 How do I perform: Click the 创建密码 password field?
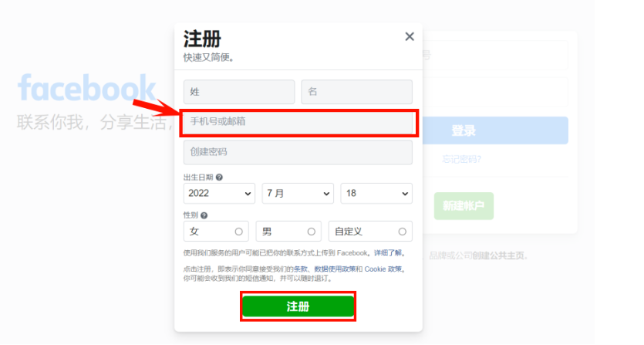pyautogui.click(x=298, y=152)
